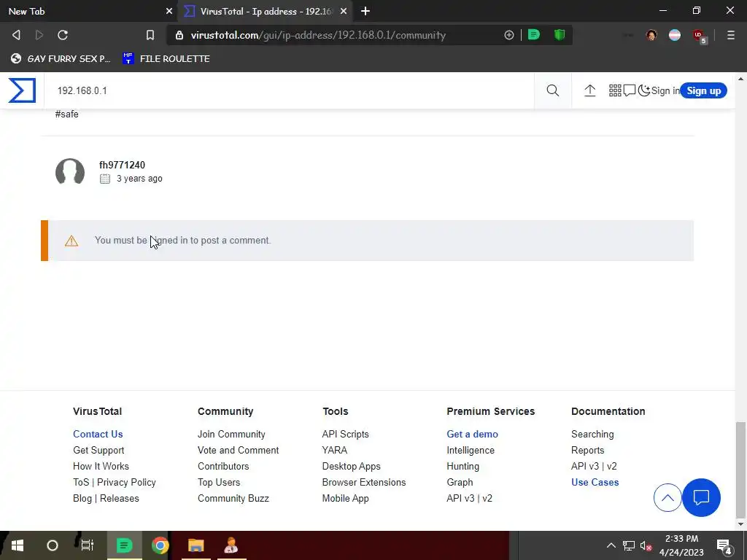The height and width of the screenshot is (560, 747).
Task: Open a new tab with the plus button
Action: [365, 11]
